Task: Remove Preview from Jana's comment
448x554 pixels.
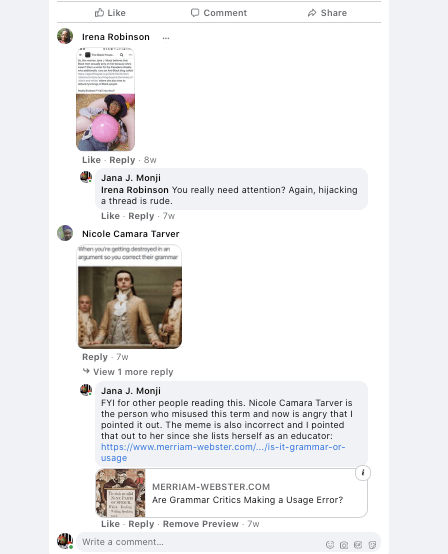Action: point(201,524)
